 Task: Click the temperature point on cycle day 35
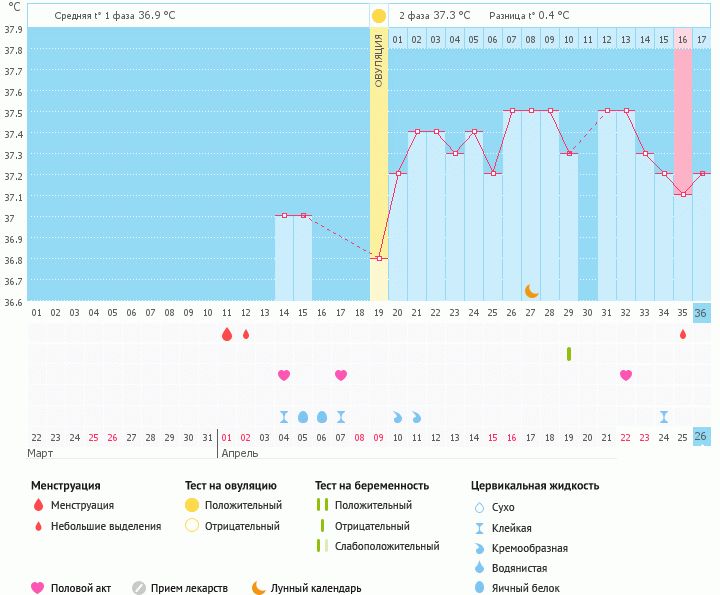[x=683, y=194]
